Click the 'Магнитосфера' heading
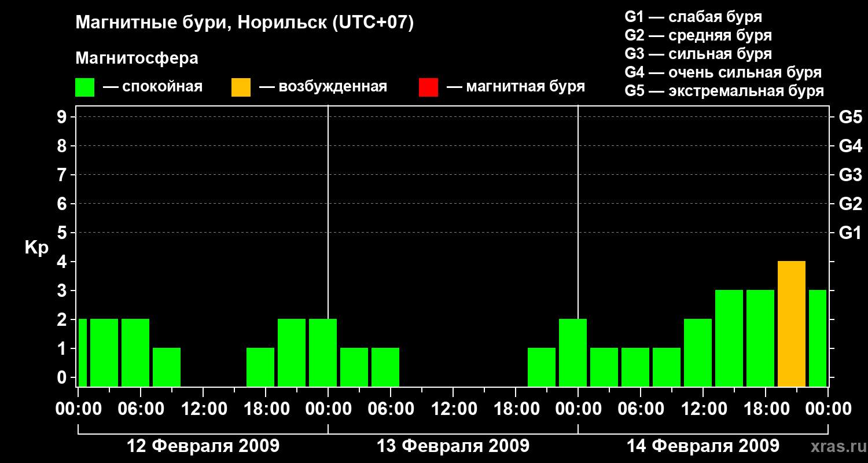868x463 pixels. point(137,58)
